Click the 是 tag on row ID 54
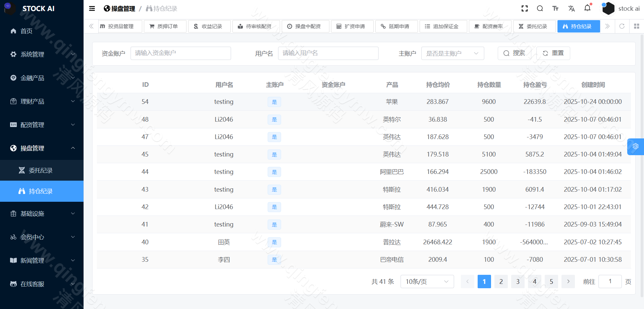 (274, 102)
